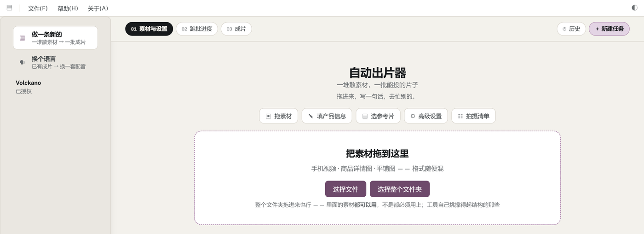Open the 帮助(H) menu
This screenshot has width=644, height=234.
(68, 8)
